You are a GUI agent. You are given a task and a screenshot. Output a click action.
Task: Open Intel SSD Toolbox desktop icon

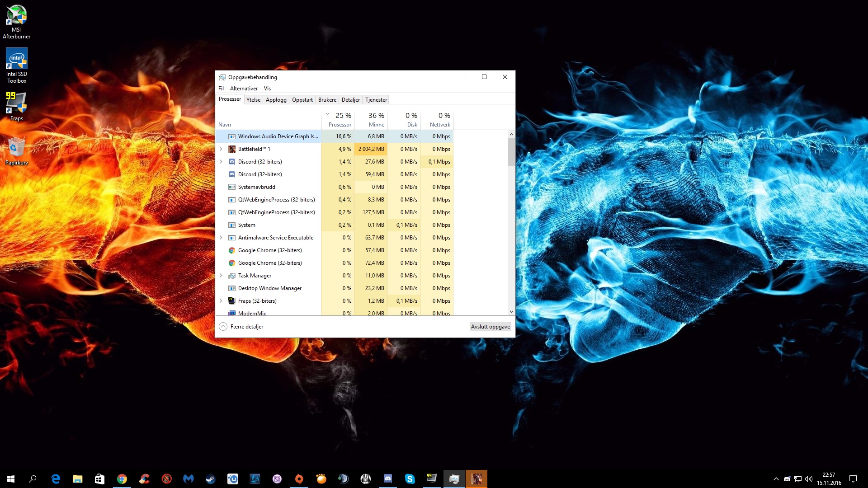(x=17, y=66)
